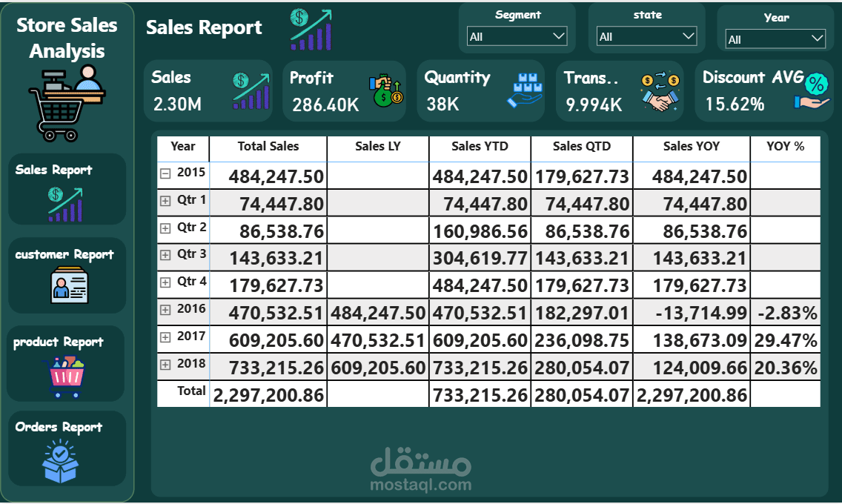Click 2016 Sales QTD value 182,297.01
The width and height of the screenshot is (842, 504).
tap(582, 313)
